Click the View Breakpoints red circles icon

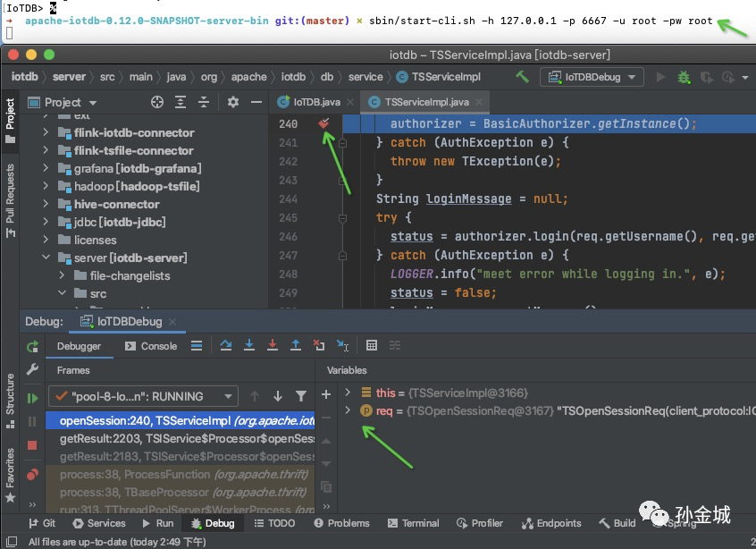[x=33, y=473]
